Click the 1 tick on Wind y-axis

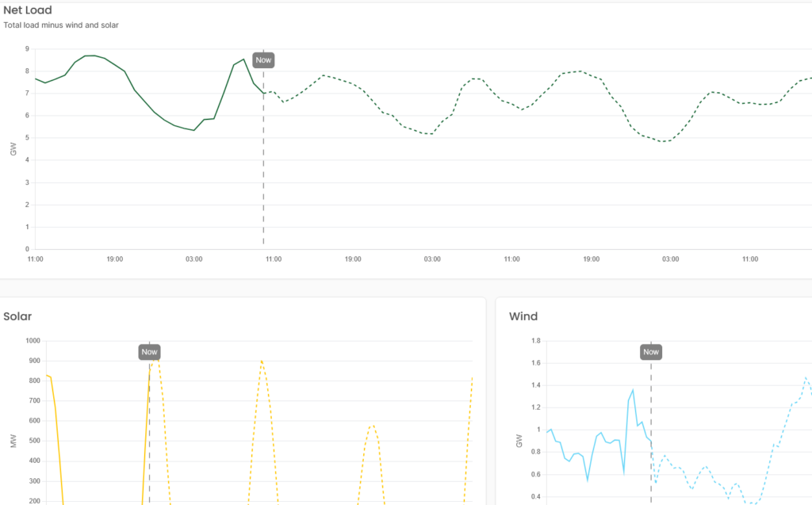pyautogui.click(x=538, y=430)
